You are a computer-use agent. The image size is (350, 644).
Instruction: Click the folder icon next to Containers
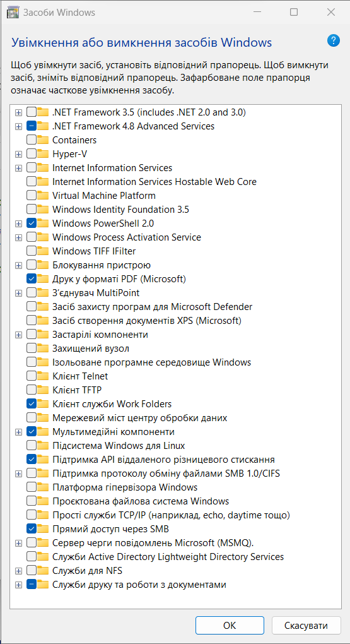pyautogui.click(x=43, y=140)
